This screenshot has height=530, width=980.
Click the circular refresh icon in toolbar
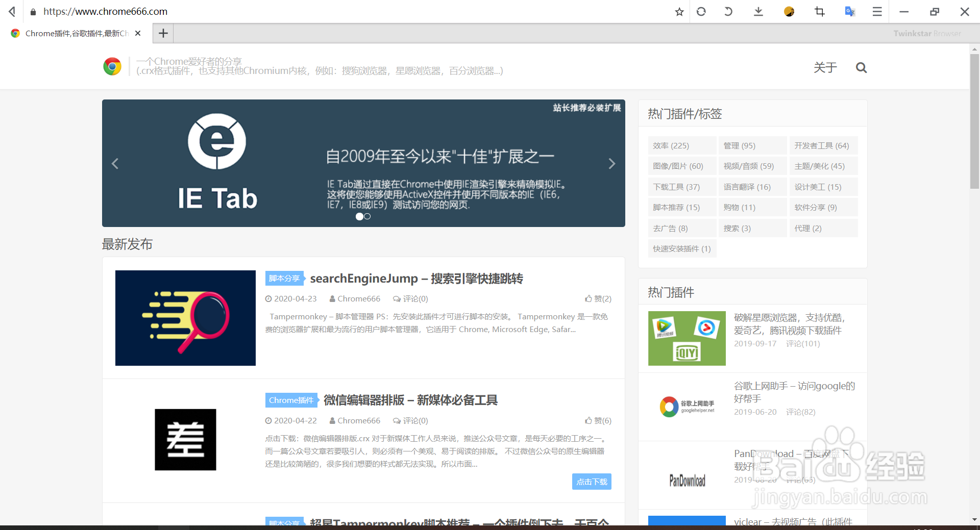[x=701, y=11]
